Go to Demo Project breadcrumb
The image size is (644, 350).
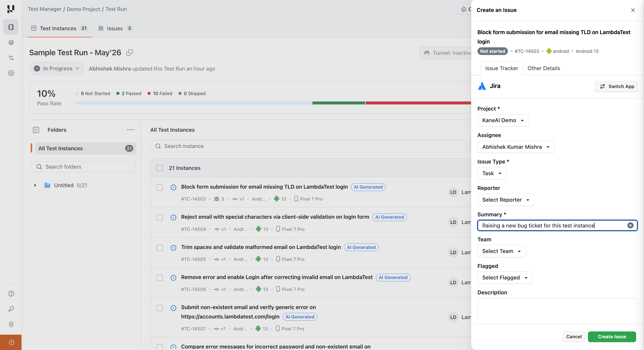(83, 9)
